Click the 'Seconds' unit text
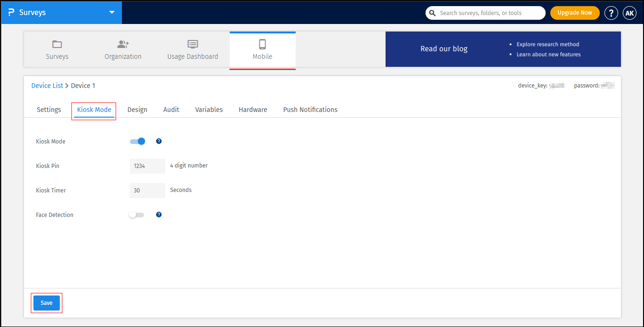Screen dimensions: 644x327 click(x=181, y=190)
